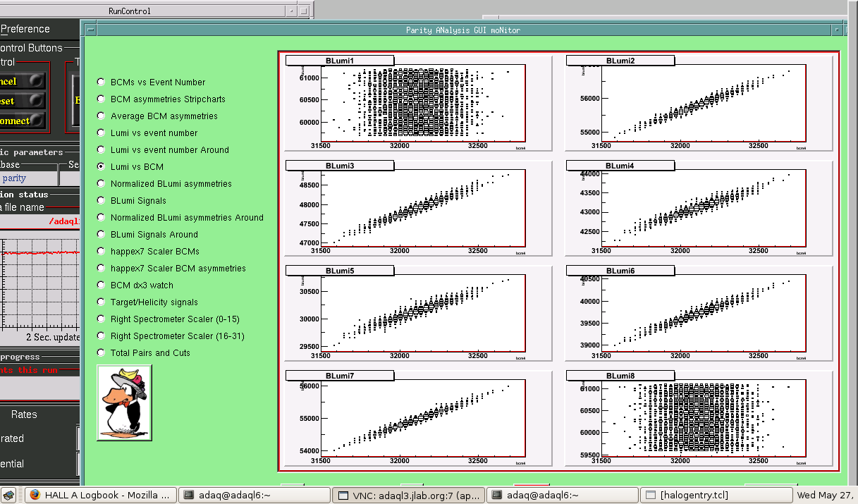This screenshot has height=504, width=858.
Task: Switch to second adaq@adaql6 terminal taskbar item
Action: [x=562, y=495]
